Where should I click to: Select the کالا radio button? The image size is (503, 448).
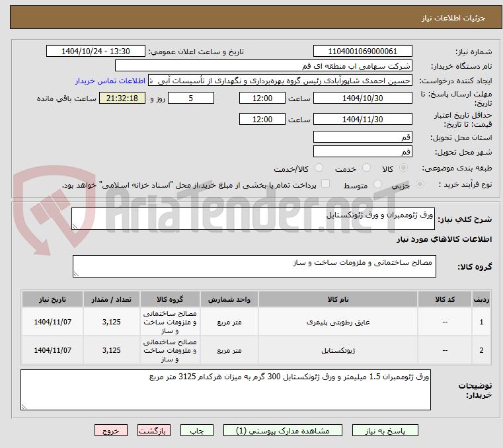[x=404, y=168]
